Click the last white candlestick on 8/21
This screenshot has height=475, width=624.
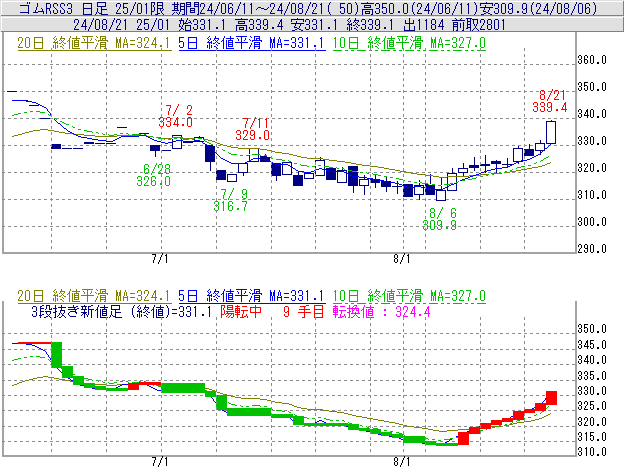coord(551,132)
